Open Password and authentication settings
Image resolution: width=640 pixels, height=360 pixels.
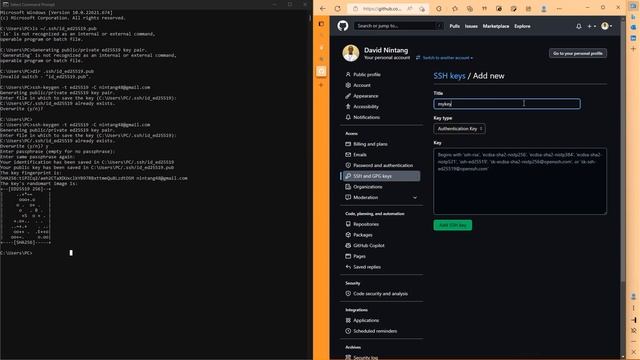pyautogui.click(x=382, y=165)
